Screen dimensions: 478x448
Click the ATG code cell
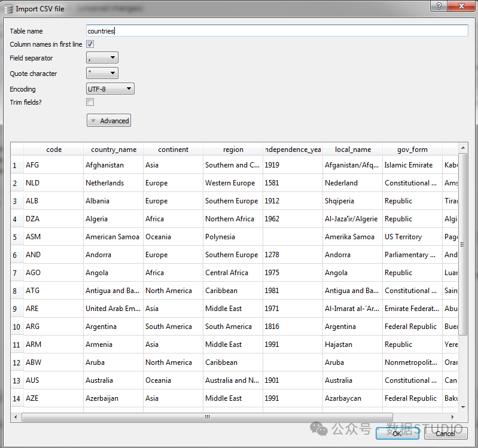(53, 291)
